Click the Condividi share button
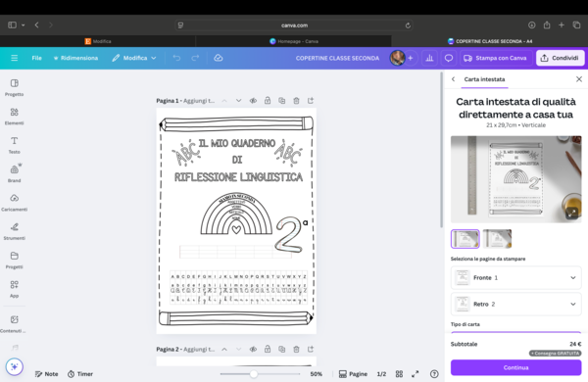The height and width of the screenshot is (382, 588). point(561,58)
